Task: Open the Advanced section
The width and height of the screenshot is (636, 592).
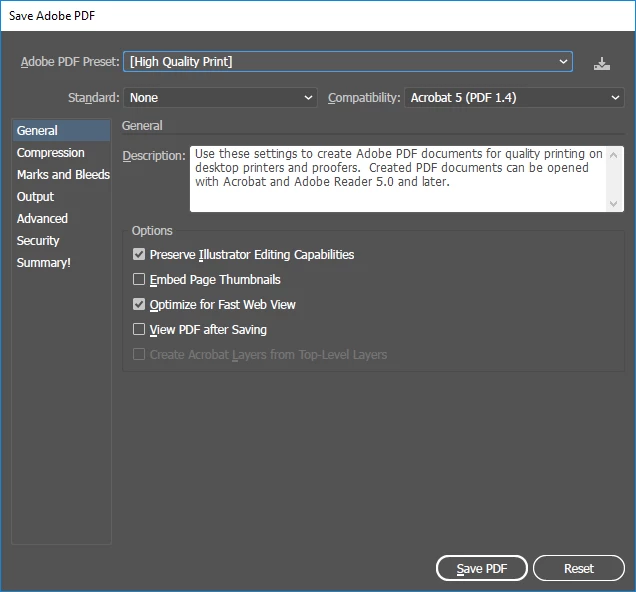Action: [x=61, y=219]
